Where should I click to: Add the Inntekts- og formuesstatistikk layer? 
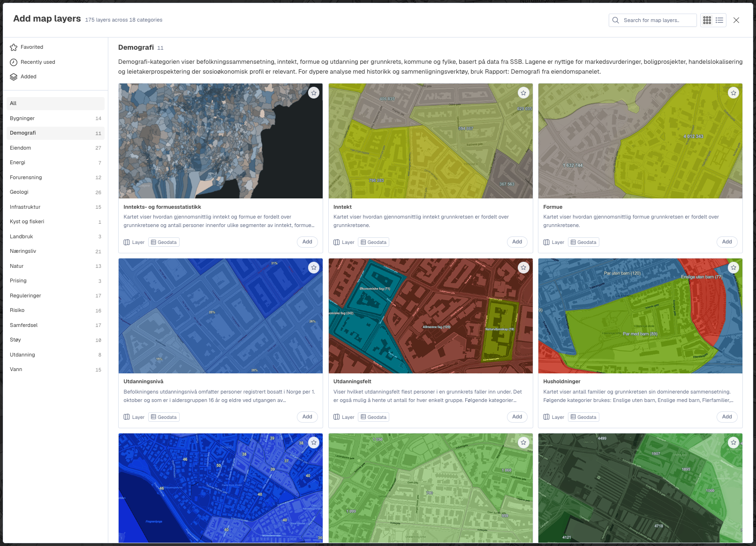[307, 242]
